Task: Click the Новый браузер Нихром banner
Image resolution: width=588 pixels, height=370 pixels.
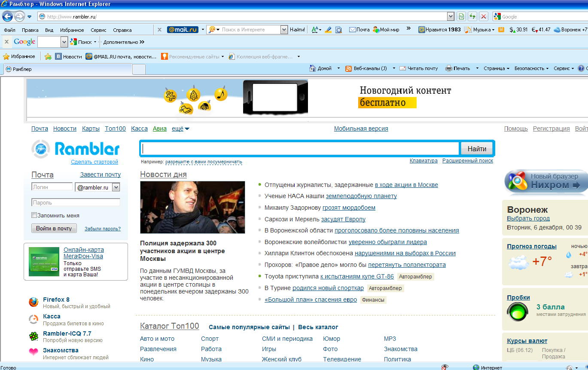Action: [x=545, y=181]
